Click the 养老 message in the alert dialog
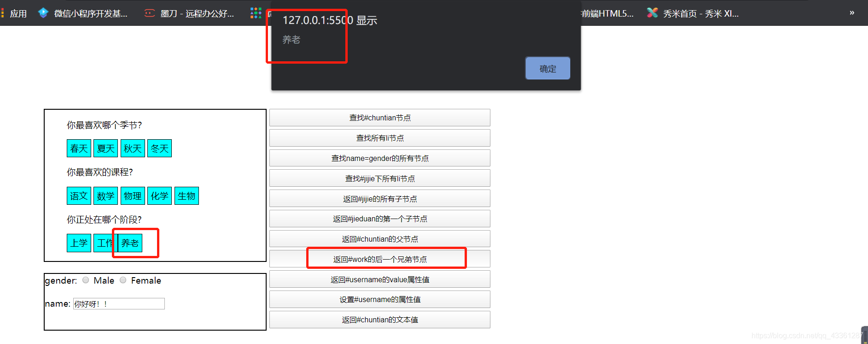The width and height of the screenshot is (868, 344). point(291,40)
